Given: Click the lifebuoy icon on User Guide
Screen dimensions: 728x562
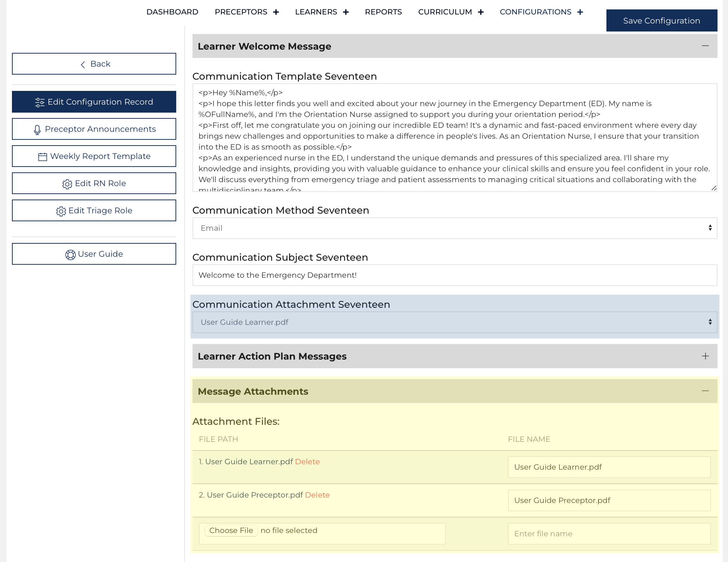Looking at the screenshot, I should tap(70, 255).
